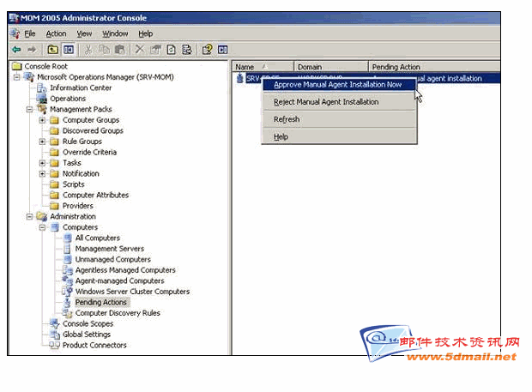This screenshot has width=532, height=392.
Task: Select Computer Discovery Rules node
Action: [x=118, y=313]
